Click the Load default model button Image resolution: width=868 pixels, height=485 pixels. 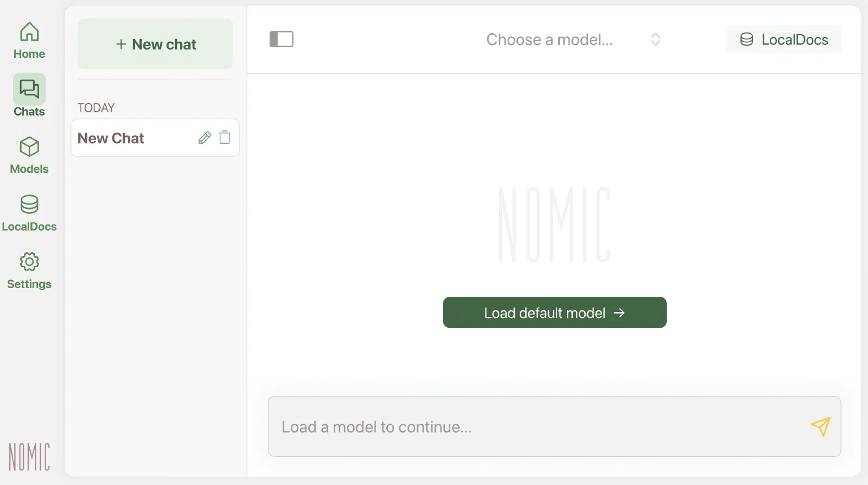554,312
